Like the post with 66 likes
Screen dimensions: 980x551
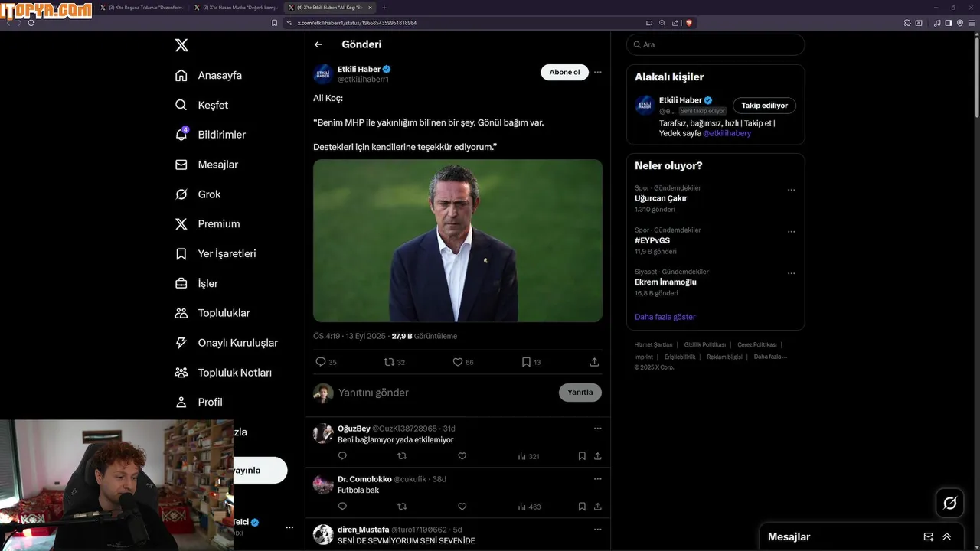tap(458, 362)
